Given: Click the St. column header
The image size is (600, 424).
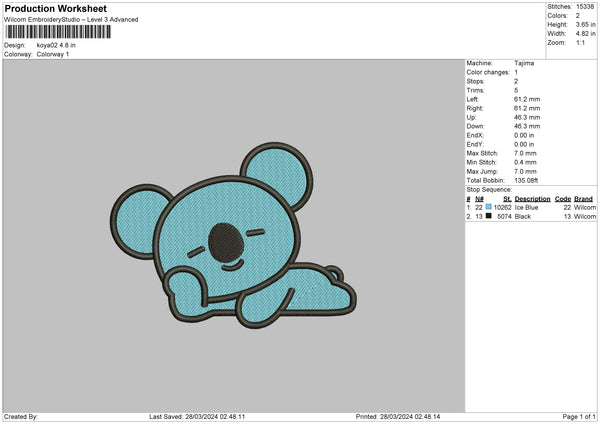Looking at the screenshot, I should (507, 198).
